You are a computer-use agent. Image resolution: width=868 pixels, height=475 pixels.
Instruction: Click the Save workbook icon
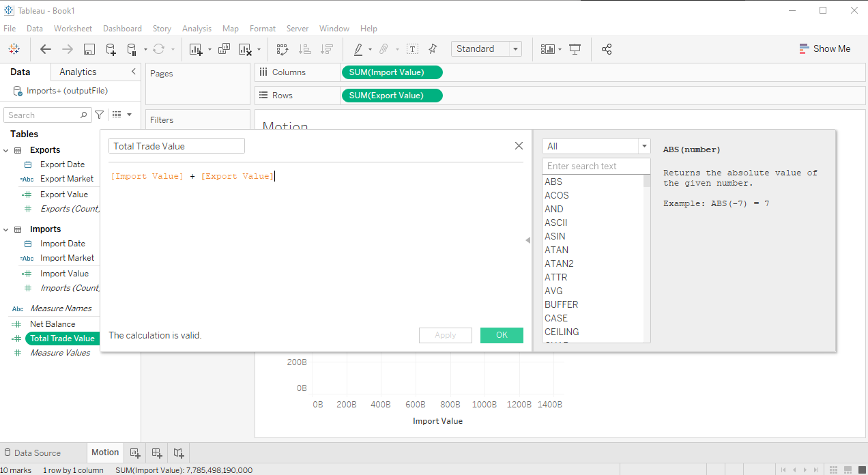pos(89,49)
